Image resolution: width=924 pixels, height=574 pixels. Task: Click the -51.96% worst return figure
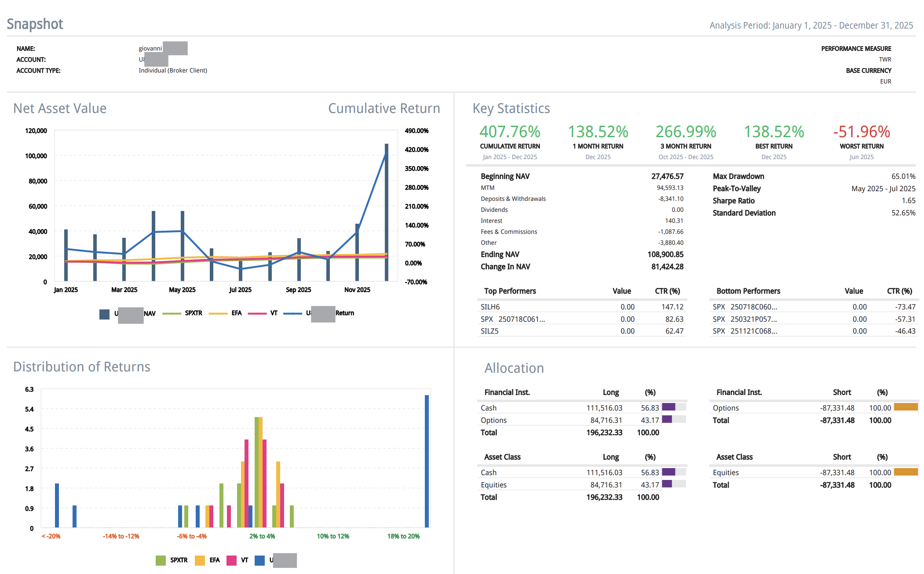tap(861, 131)
